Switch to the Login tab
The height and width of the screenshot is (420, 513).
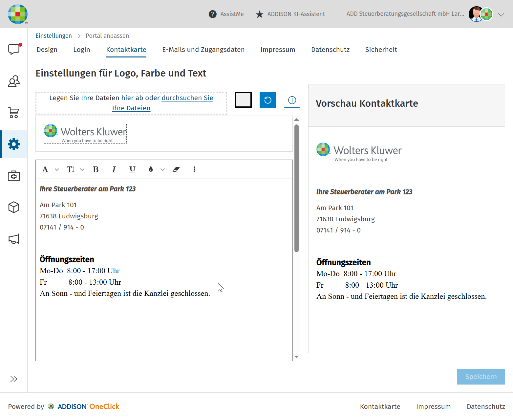coord(82,50)
